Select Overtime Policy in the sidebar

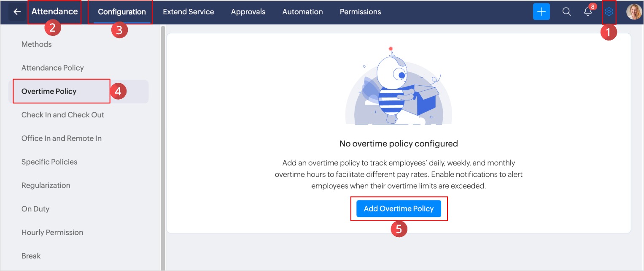tap(78, 92)
